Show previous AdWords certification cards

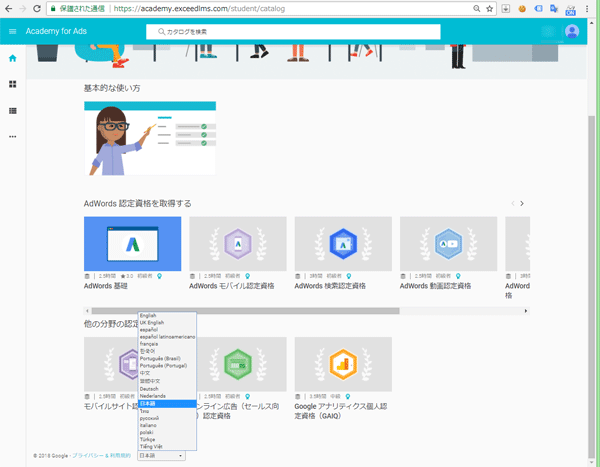(513, 204)
